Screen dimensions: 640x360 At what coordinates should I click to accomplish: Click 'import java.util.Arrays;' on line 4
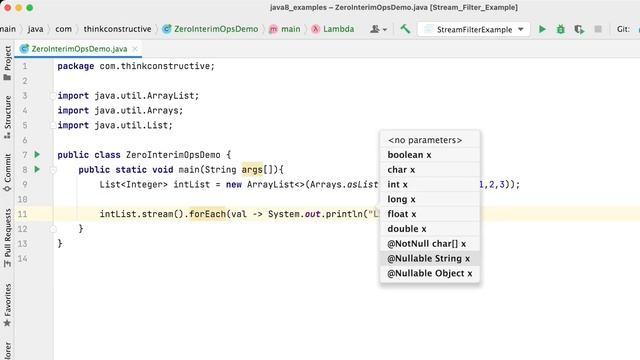[120, 110]
